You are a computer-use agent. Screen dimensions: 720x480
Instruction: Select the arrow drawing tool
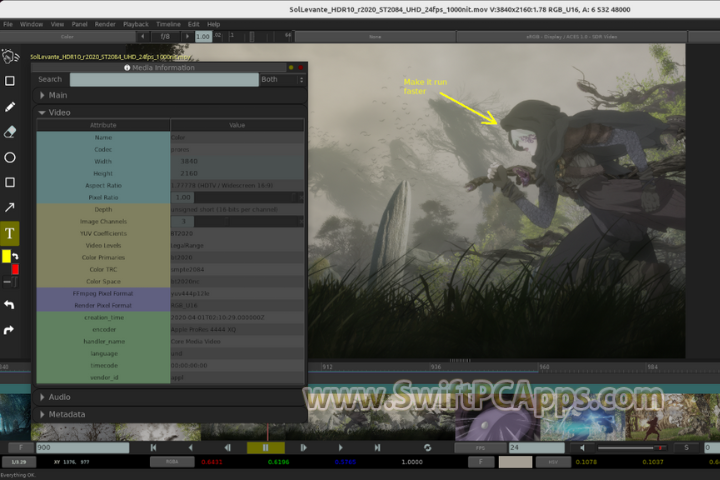click(x=10, y=208)
